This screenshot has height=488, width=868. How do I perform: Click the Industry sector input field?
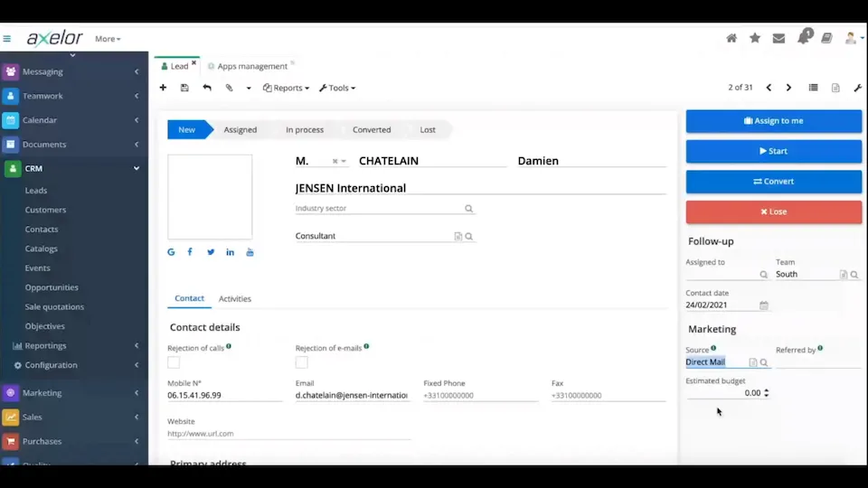378,209
